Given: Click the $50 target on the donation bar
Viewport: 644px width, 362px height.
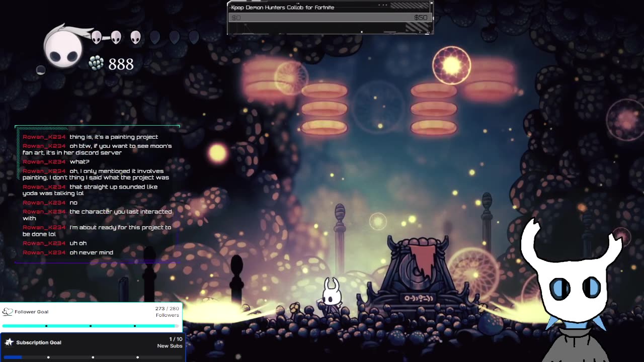Looking at the screenshot, I should point(421,18).
